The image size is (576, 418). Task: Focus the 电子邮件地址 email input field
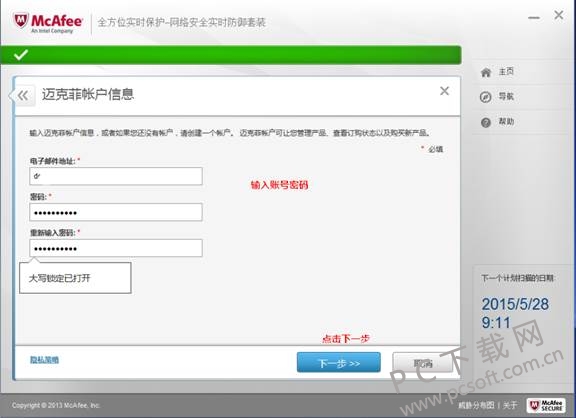(116, 176)
